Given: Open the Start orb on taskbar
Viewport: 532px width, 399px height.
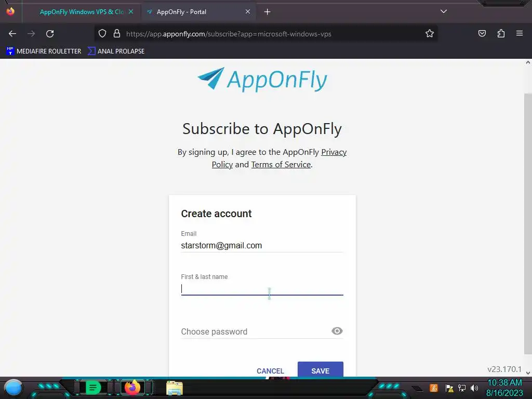Looking at the screenshot, I should pos(14,388).
